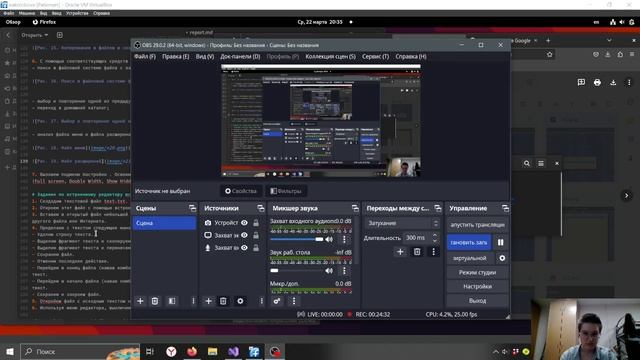640x360 pixels.
Task: Open the Yandex Browser icon on the Windows taskbar
Action: (x=171, y=351)
